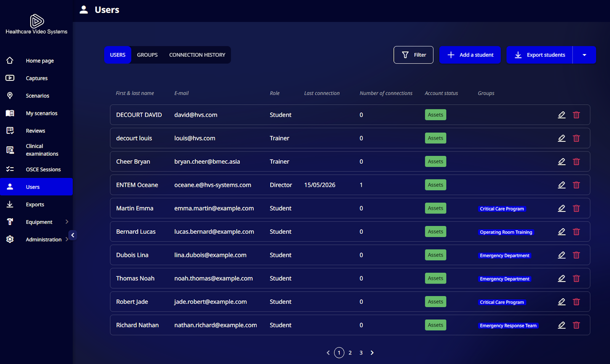Viewport: 610px width, 364px height.
Task: Delete Thomas Noah's row via trash icon
Action: tap(576, 278)
